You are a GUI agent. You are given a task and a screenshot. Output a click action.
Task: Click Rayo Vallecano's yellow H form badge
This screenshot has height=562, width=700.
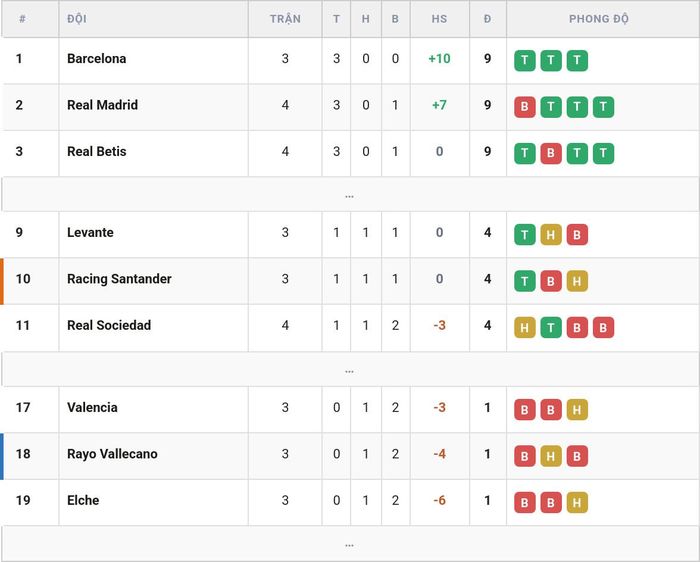click(551, 456)
